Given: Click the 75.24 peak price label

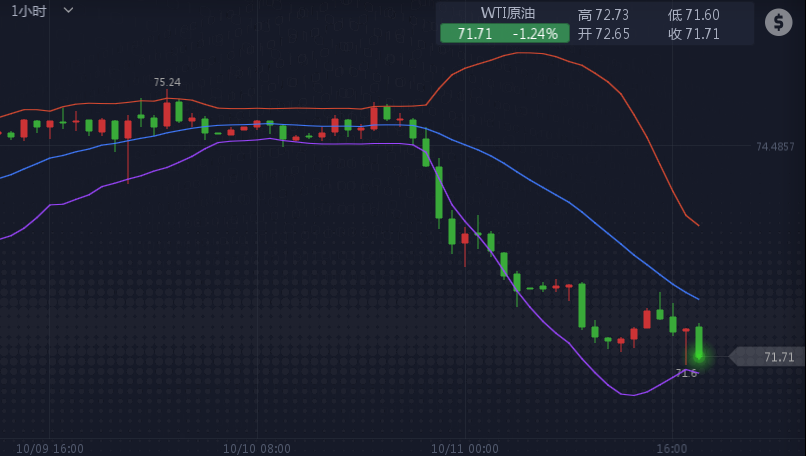Looking at the screenshot, I should coord(167,82).
